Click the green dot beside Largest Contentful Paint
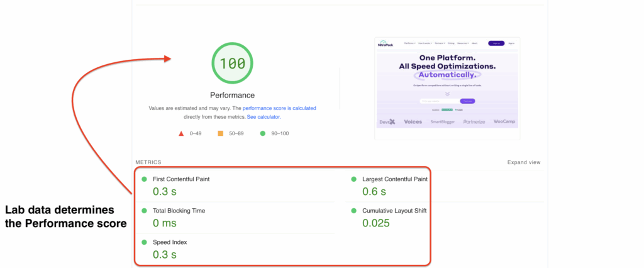Screen dimensions: 644x268 point(353,179)
